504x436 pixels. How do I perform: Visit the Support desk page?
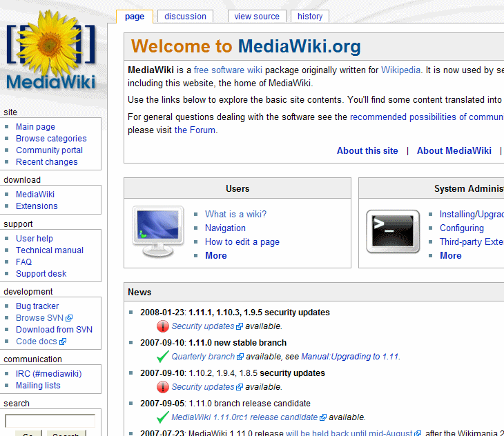point(41,274)
